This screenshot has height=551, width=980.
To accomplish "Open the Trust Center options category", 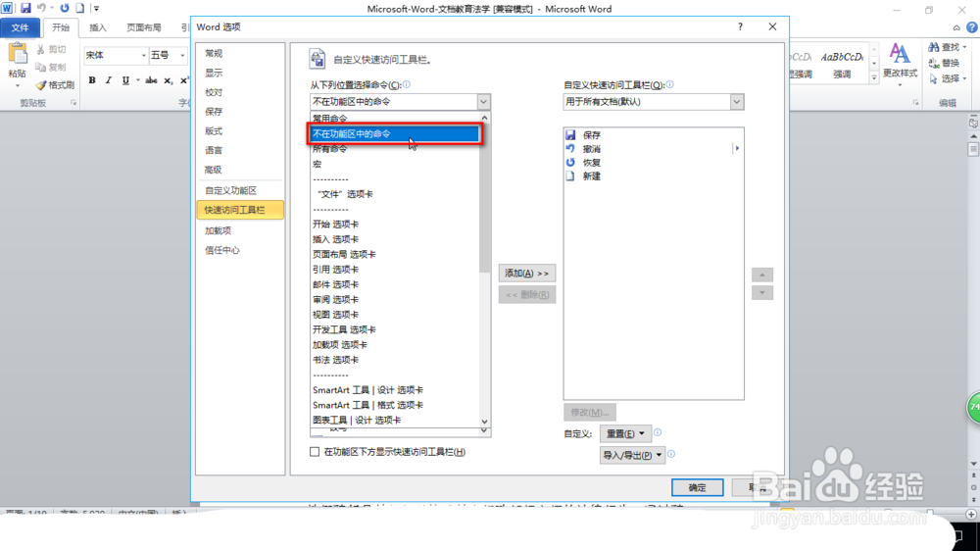I will tap(240, 250).
